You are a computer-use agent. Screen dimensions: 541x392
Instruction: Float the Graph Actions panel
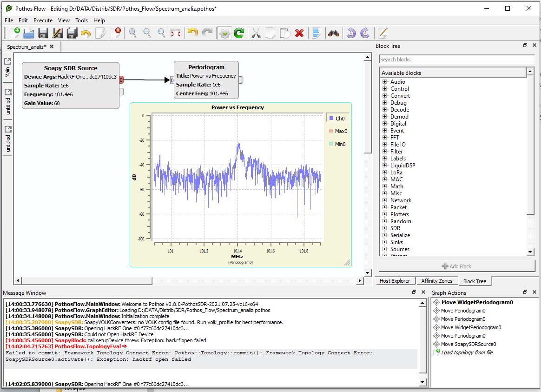[525, 292]
